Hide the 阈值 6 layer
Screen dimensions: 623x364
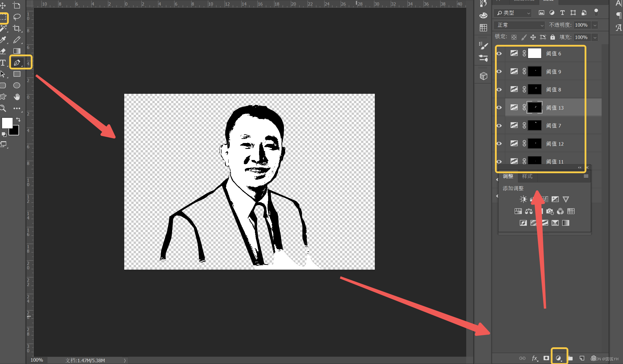(500, 53)
